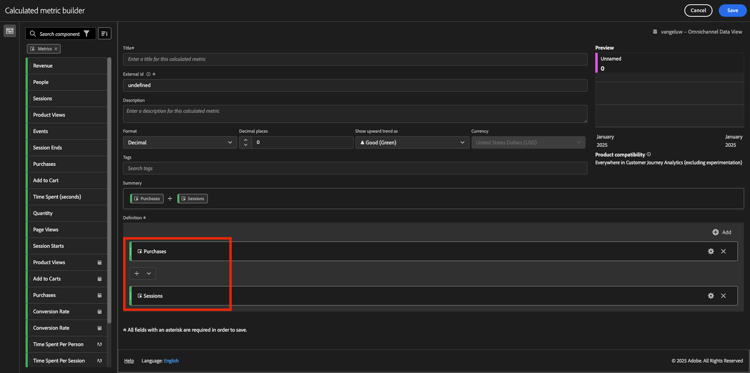Click the Title input field
This screenshot has width=750, height=373.
pos(355,59)
